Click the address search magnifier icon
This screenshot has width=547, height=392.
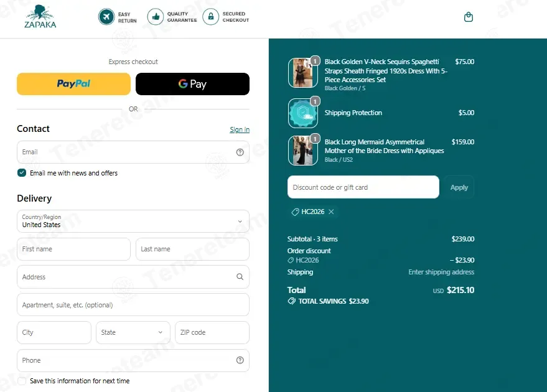(240, 276)
